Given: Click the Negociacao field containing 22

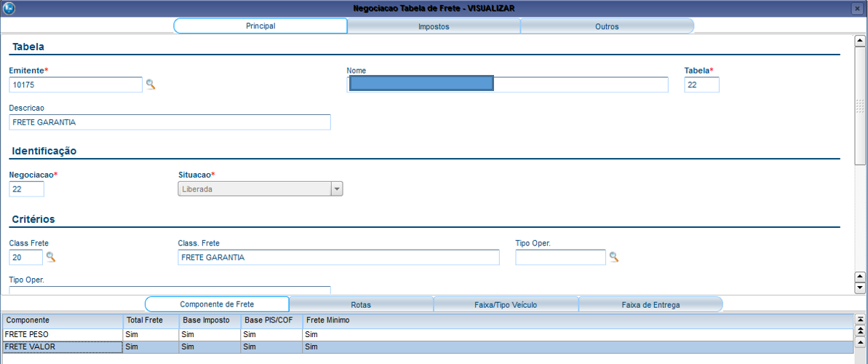Looking at the screenshot, I should click(x=27, y=189).
